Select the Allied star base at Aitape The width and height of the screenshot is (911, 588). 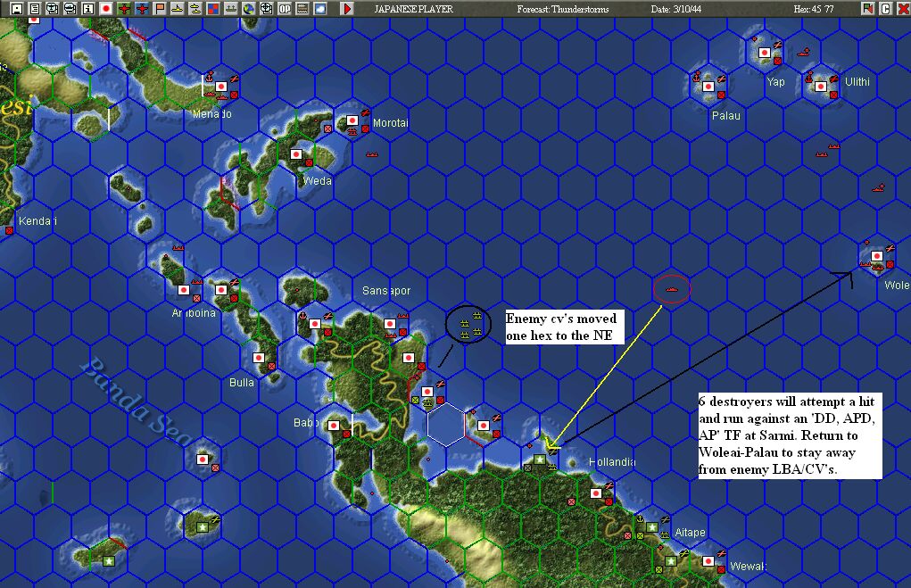(x=652, y=527)
